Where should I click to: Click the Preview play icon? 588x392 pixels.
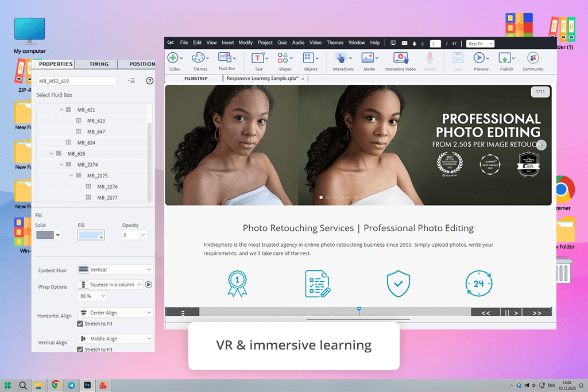point(479,58)
